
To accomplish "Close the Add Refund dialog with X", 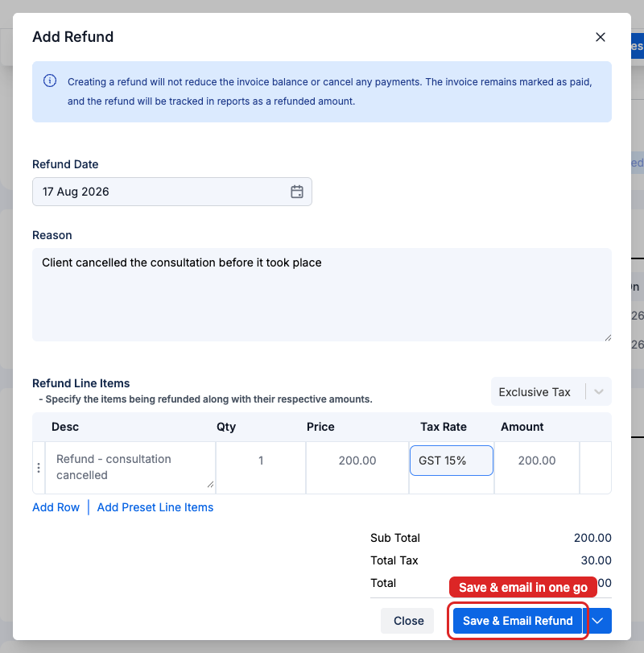I will [600, 37].
